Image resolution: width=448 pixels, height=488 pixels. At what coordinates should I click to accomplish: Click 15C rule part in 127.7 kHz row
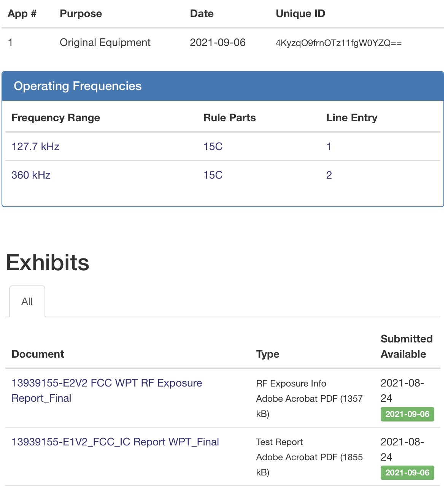click(213, 146)
